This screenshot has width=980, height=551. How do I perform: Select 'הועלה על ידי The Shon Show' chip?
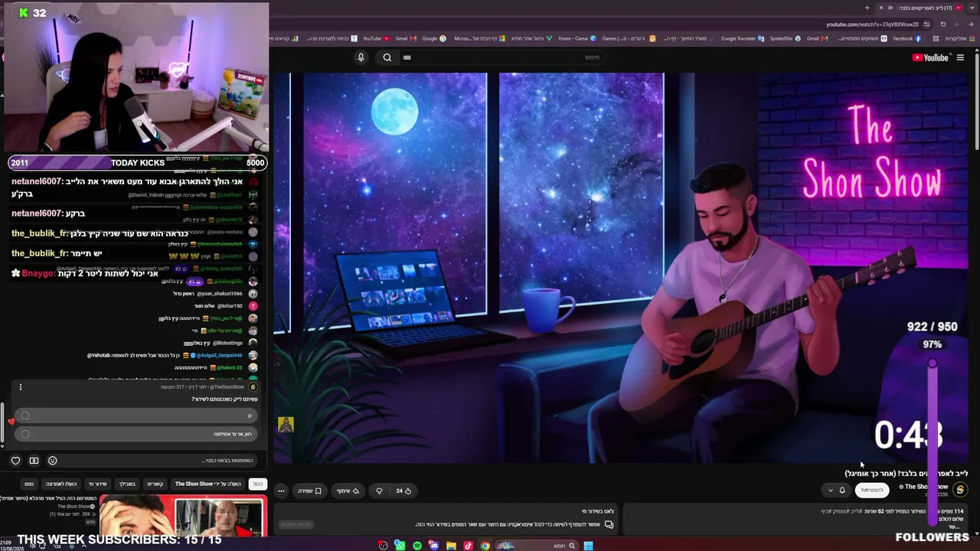[x=208, y=484]
